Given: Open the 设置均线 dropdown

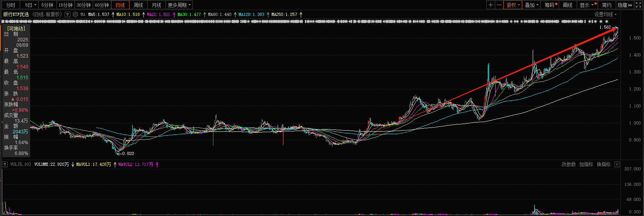Looking at the screenshot, I should (605, 14).
